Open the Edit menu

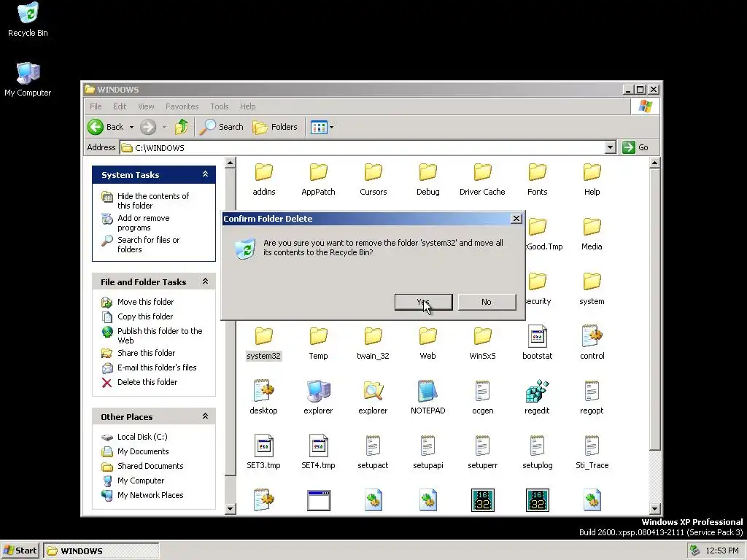pos(120,106)
